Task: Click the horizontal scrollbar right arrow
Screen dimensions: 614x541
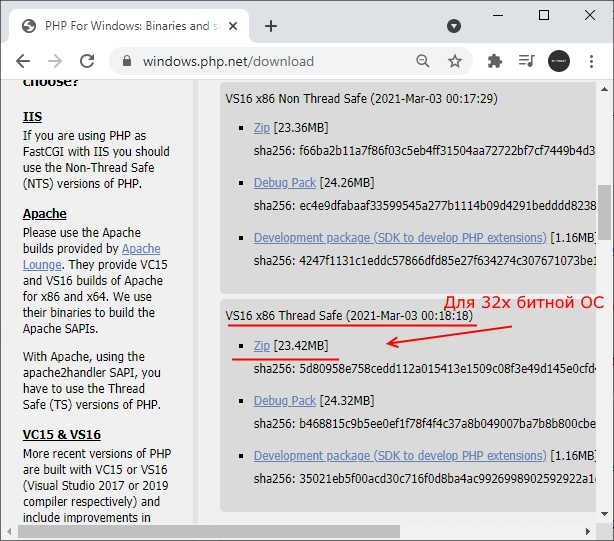Action: [587, 532]
